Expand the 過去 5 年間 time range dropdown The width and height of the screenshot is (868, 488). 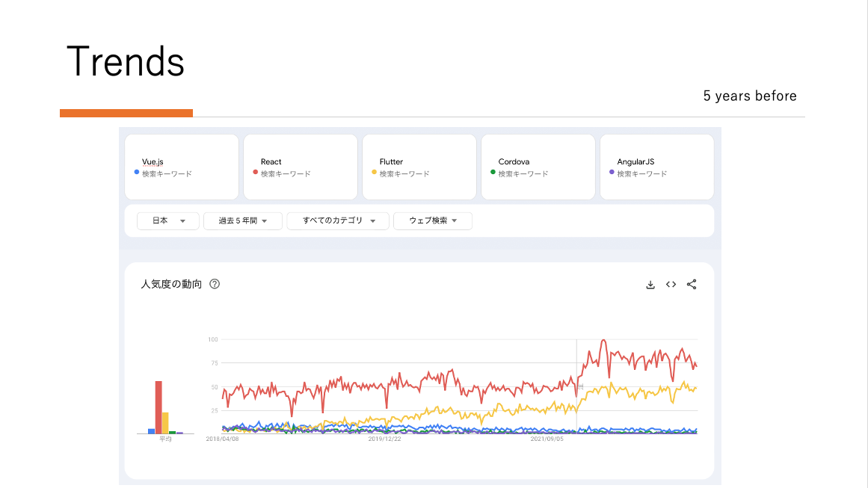click(242, 220)
